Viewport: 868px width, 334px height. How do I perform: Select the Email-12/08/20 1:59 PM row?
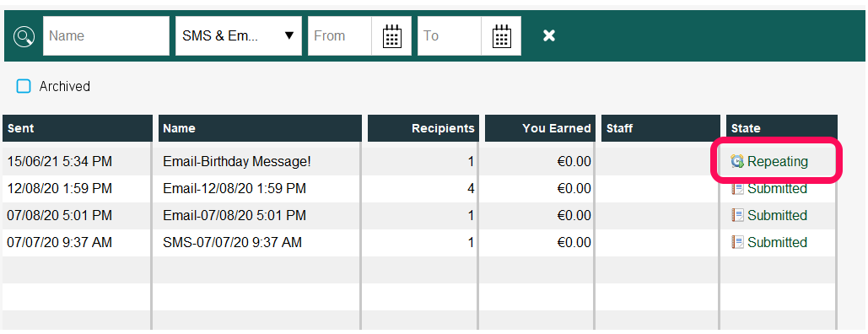point(419,189)
